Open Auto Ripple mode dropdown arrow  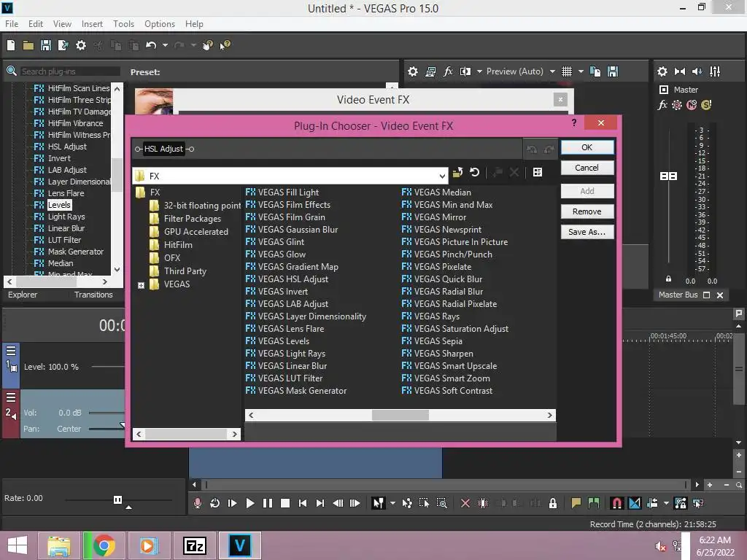pyautogui.click(x=666, y=503)
